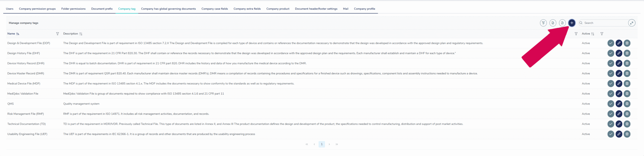Export tags to Excel file icon
Viewport: 644px width, 156px height.
click(x=553, y=23)
